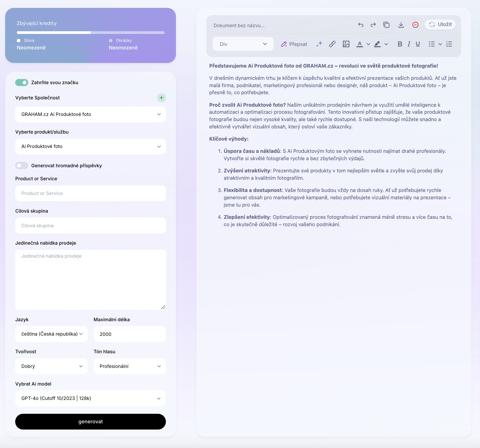Viewport: 480px width, 448px height.
Task: Click the Uložit save button
Action: pyautogui.click(x=440, y=24)
